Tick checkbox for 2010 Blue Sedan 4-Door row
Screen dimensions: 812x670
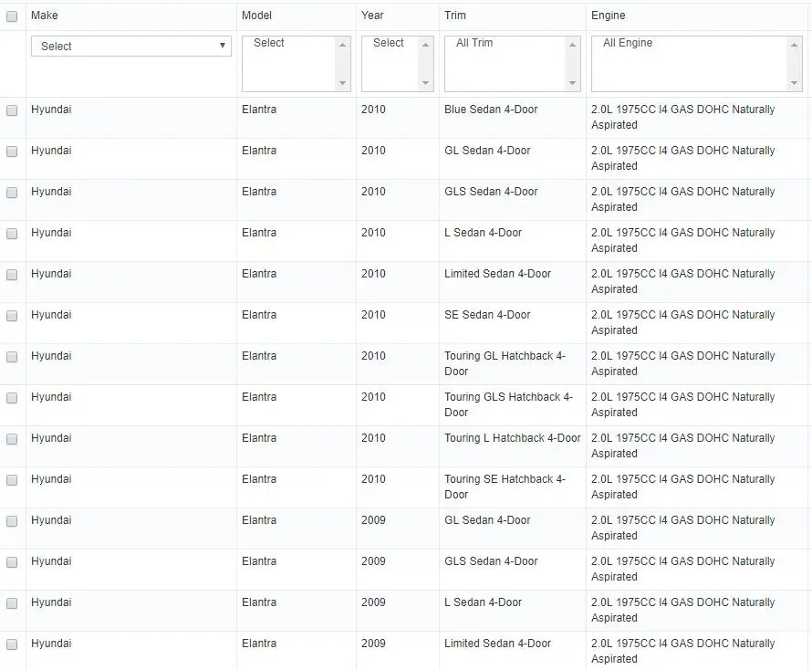pos(11,110)
